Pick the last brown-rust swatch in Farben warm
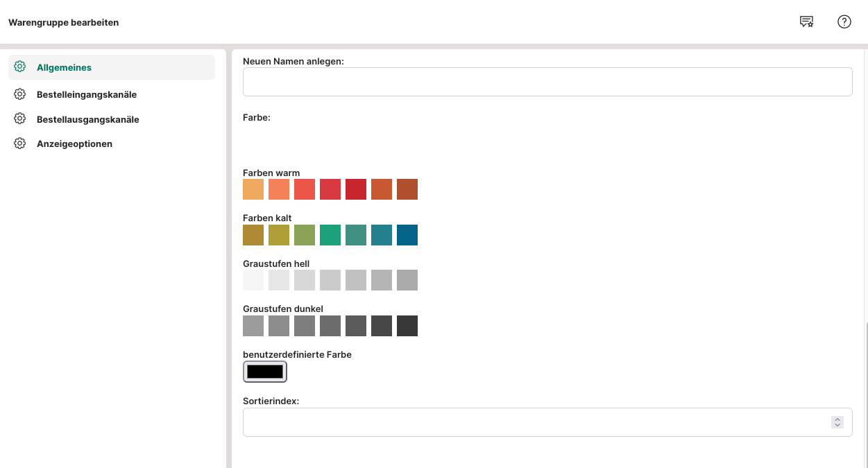This screenshot has height=468, width=868. click(407, 189)
